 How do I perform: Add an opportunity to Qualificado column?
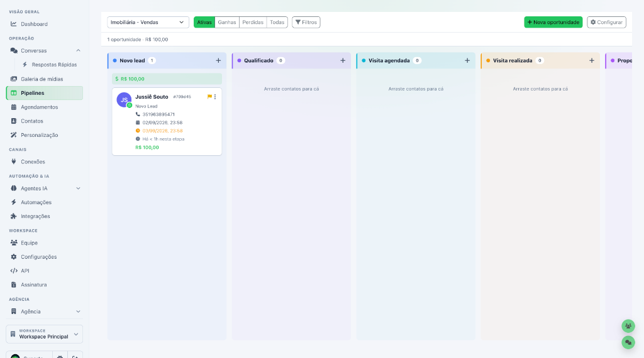click(x=343, y=60)
